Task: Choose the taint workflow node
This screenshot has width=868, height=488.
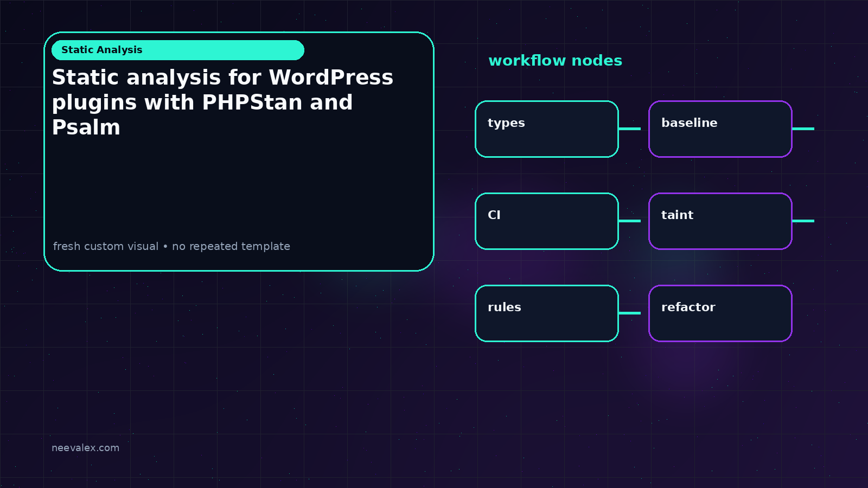Action: click(720, 221)
